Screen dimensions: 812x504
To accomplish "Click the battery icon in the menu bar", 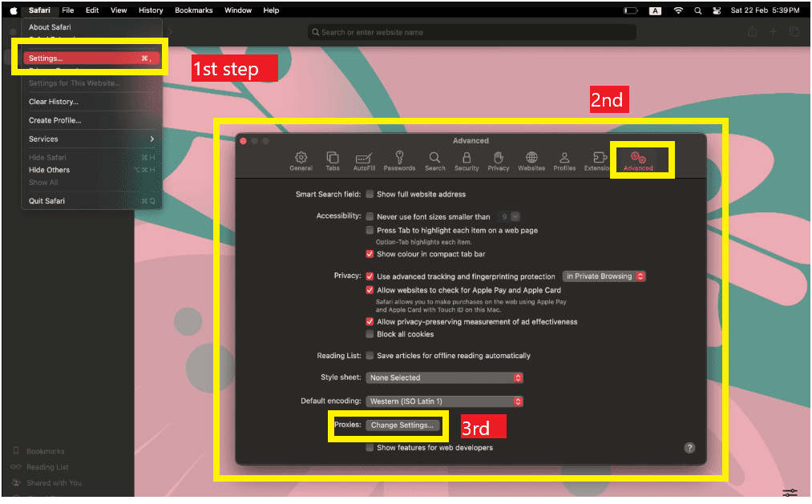I will tap(630, 10).
